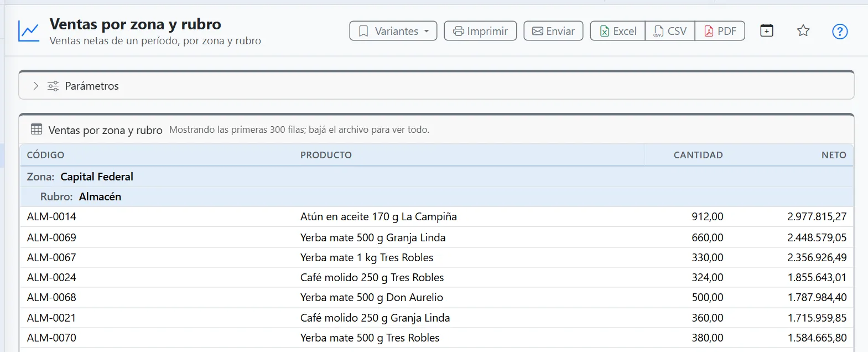Click net amount 2.977.815,27
This screenshot has width=868, height=352.
tap(817, 216)
